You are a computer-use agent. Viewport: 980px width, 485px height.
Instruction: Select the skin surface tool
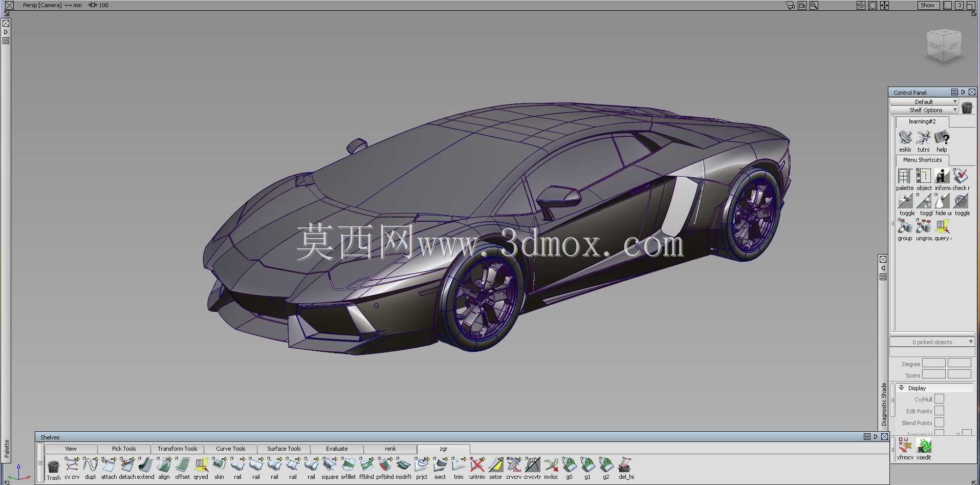coord(219,465)
